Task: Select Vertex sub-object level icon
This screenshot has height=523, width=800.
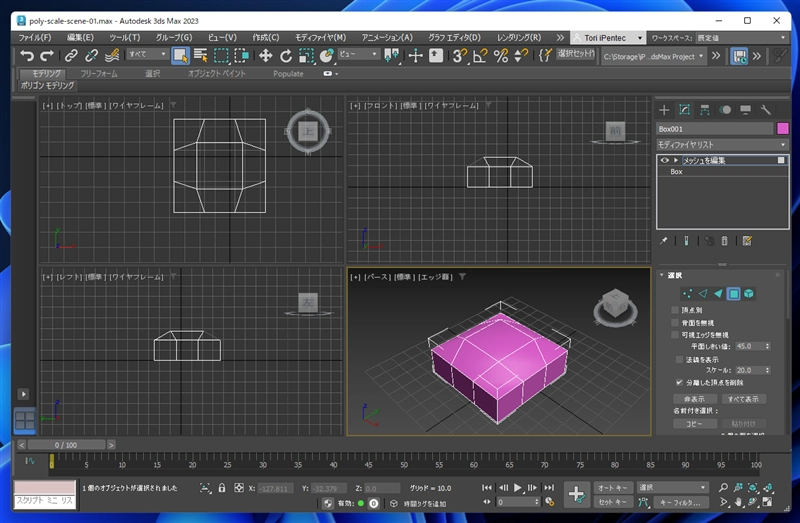Action: click(688, 293)
